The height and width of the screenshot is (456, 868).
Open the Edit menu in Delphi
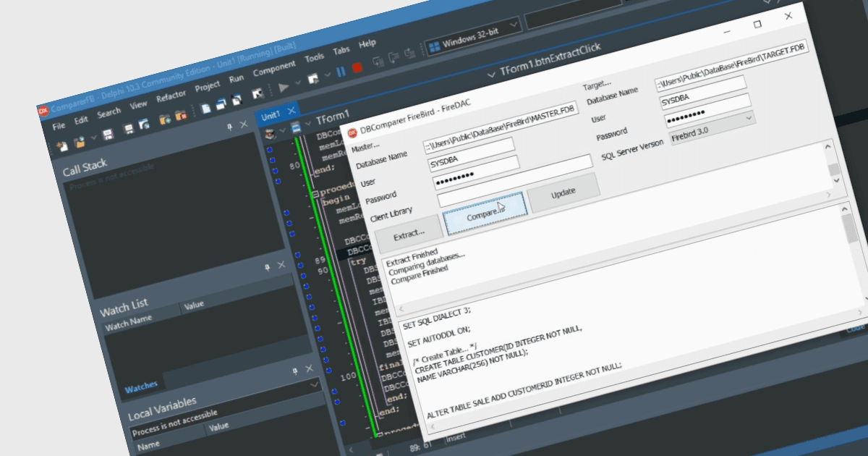pos(81,121)
